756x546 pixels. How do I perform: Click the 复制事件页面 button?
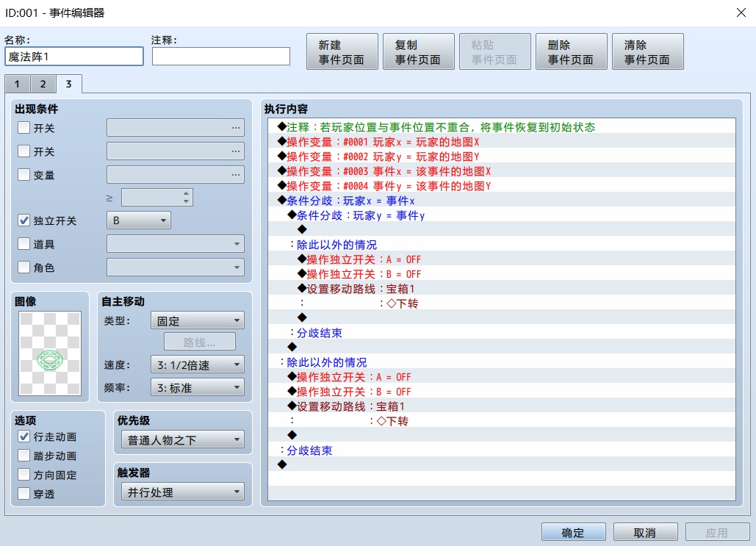point(419,51)
